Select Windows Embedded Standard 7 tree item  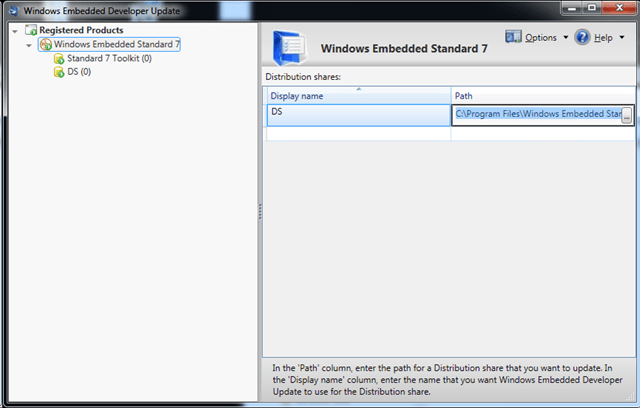click(x=116, y=44)
